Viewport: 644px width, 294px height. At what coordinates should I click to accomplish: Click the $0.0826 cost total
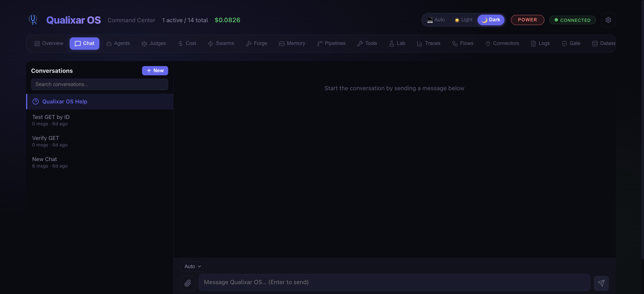227,20
